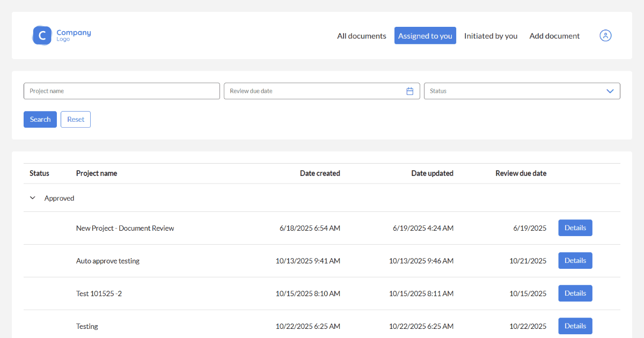
Task: Open the user profile icon
Action: pyautogui.click(x=605, y=35)
